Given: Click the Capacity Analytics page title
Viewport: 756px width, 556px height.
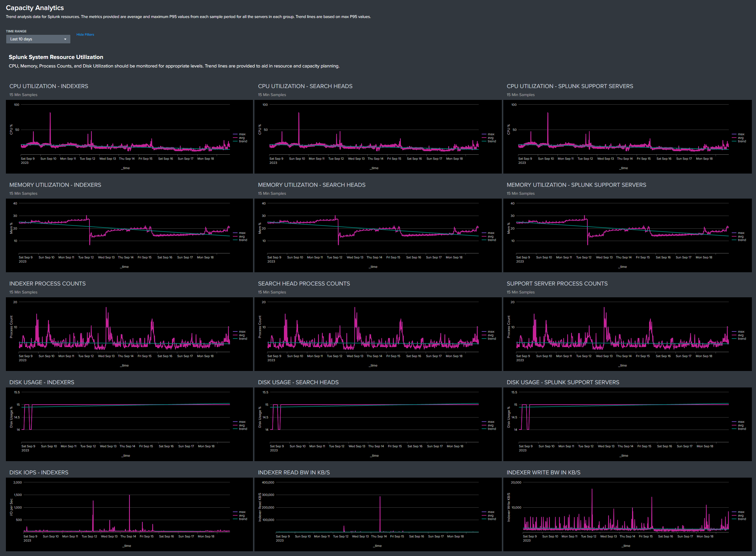Looking at the screenshot, I should (35, 8).
